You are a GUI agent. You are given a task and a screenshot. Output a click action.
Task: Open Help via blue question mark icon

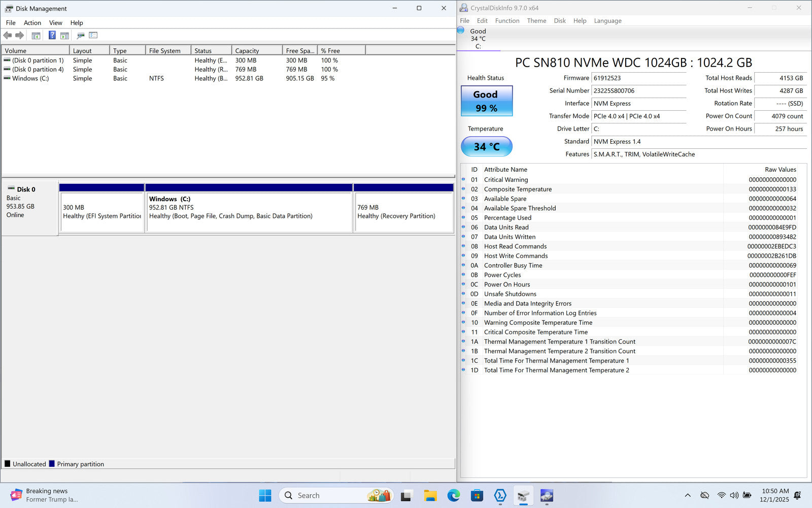pyautogui.click(x=52, y=36)
